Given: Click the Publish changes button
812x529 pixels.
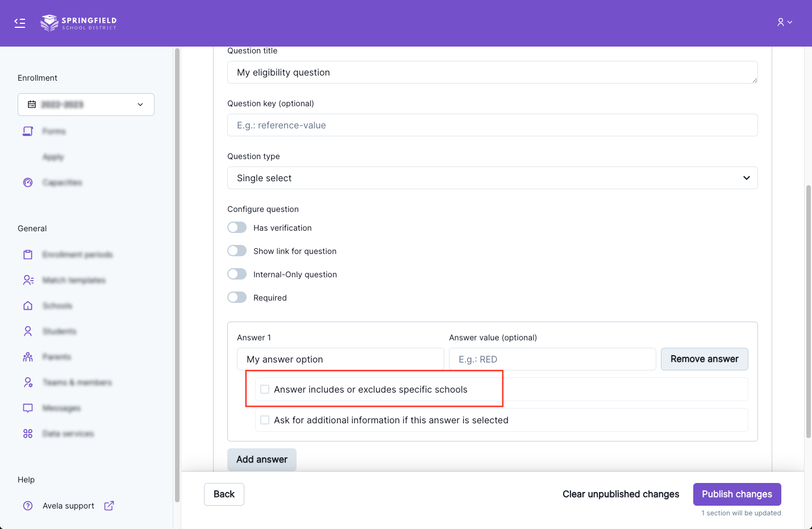Looking at the screenshot, I should 736,494.
